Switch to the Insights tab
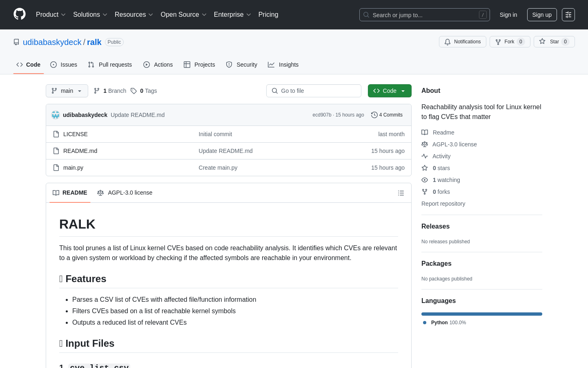Image resolution: width=588 pixels, height=368 pixels. 283,65
